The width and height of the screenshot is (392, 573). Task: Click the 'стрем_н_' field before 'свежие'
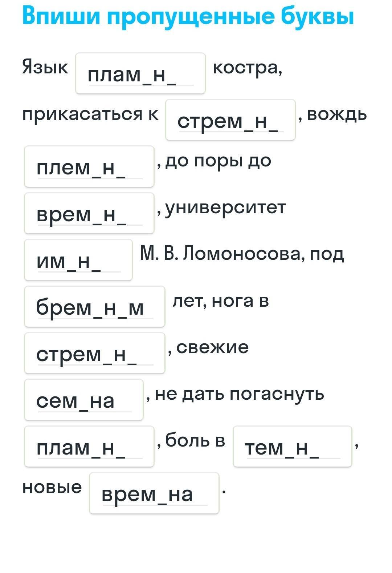[94, 353]
